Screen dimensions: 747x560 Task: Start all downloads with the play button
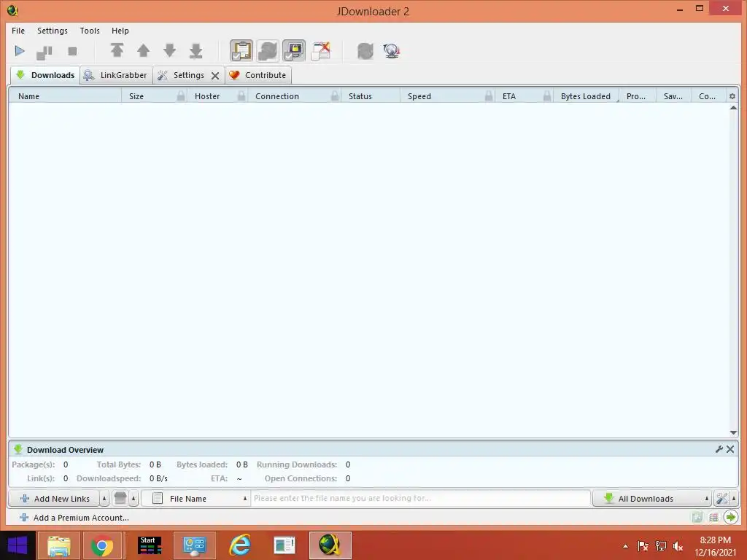click(x=20, y=51)
